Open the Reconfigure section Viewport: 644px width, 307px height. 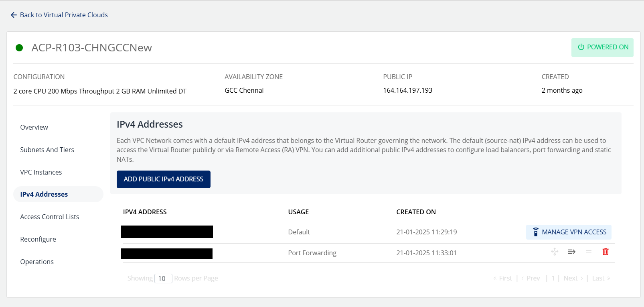[38, 239]
